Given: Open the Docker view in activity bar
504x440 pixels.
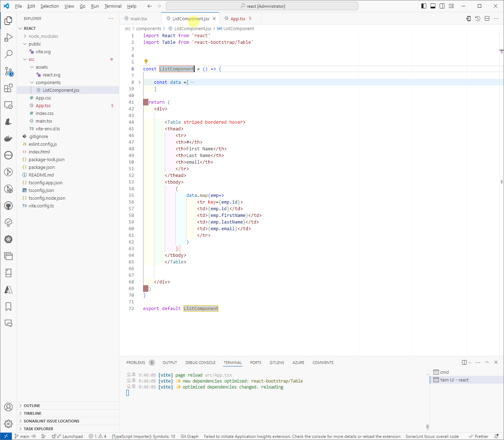Looking at the screenshot, I should (x=8, y=138).
